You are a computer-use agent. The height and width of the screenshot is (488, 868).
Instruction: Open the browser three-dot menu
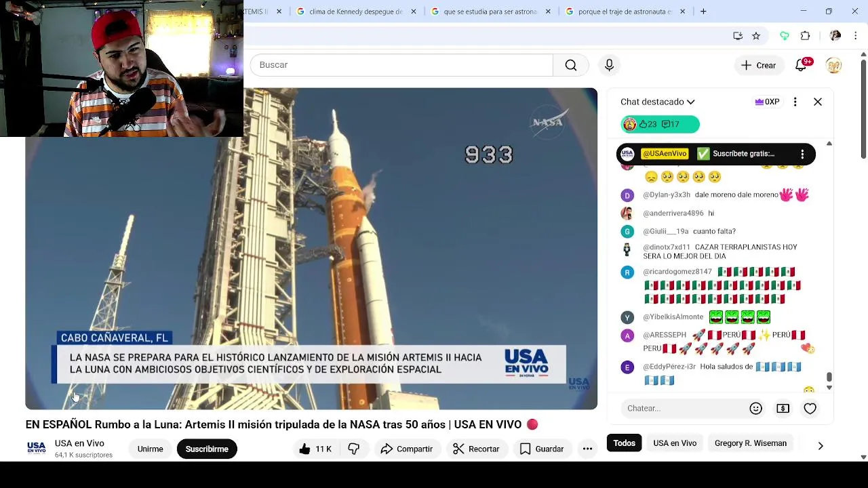856,36
